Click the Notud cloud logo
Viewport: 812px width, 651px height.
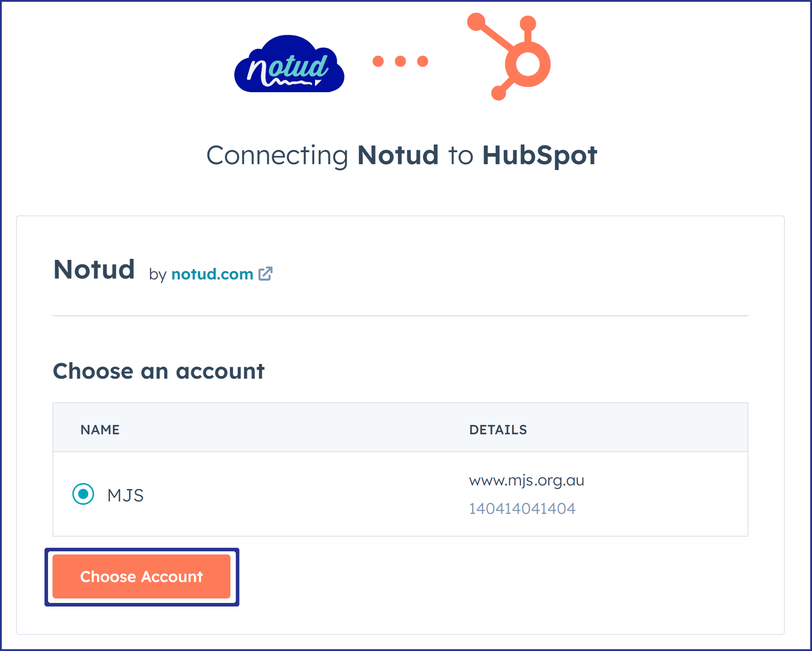coord(289,64)
